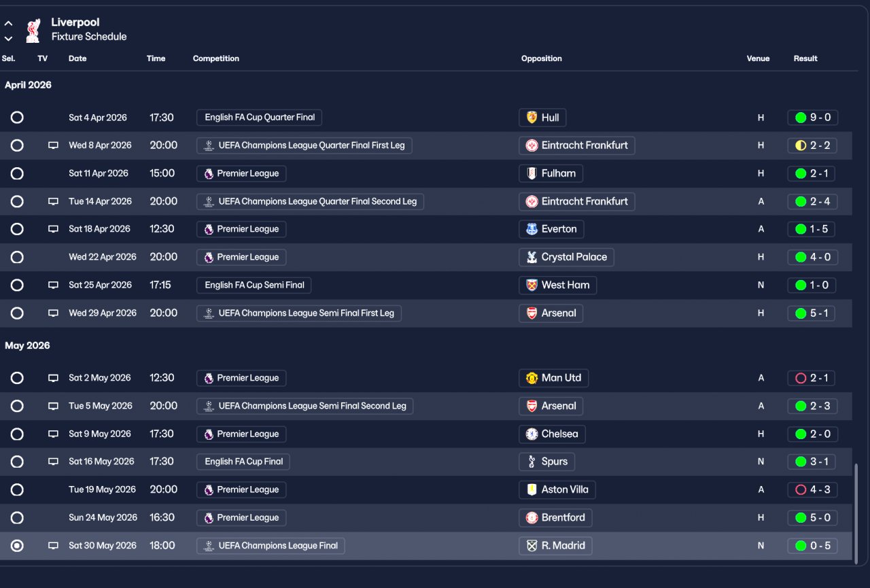Open English FA Cup Semi Final competition

point(254,285)
